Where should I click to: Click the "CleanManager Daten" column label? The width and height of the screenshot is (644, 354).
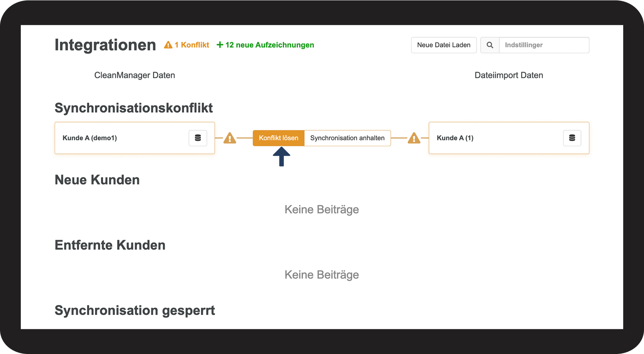point(134,75)
